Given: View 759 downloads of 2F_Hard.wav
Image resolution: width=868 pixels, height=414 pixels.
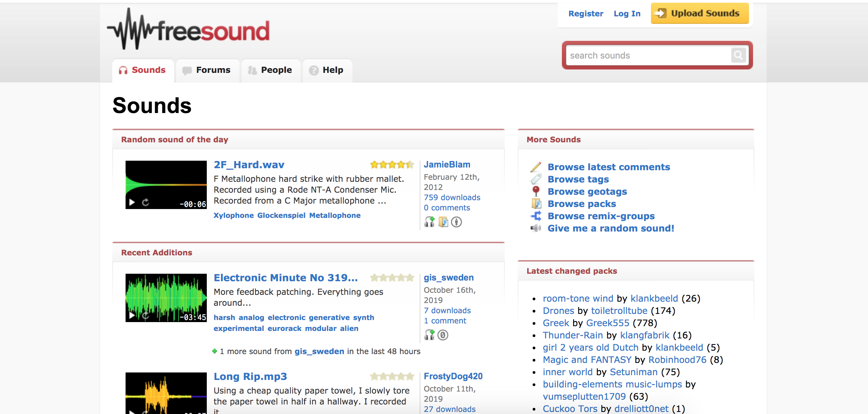Looking at the screenshot, I should coord(452,197).
